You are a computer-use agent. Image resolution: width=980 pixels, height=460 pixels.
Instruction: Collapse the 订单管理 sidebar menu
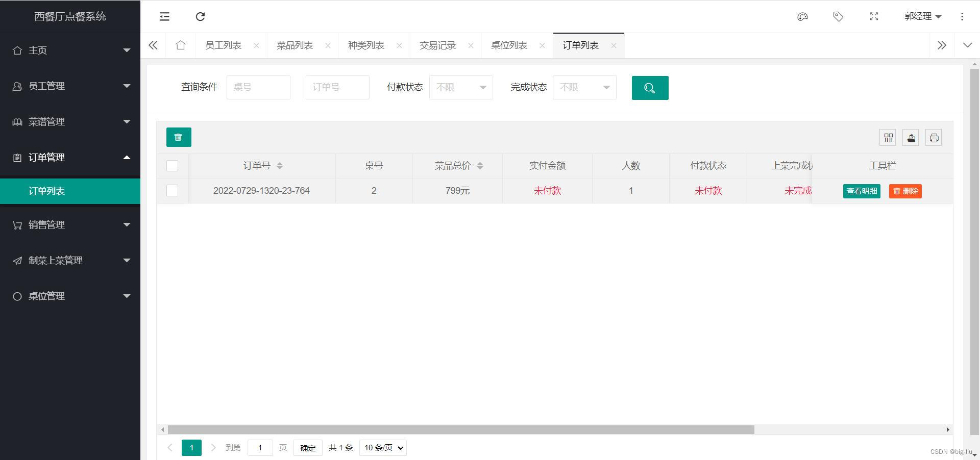(70, 157)
